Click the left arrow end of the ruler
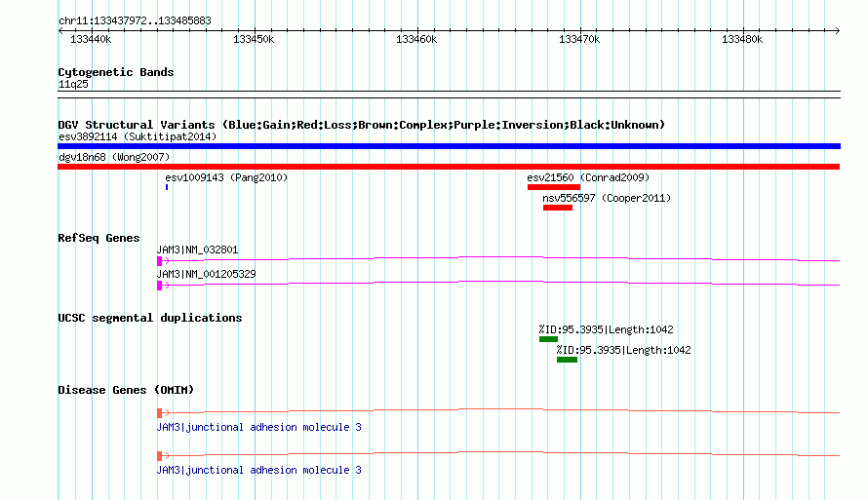This screenshot has height=500, width=868. (x=60, y=30)
